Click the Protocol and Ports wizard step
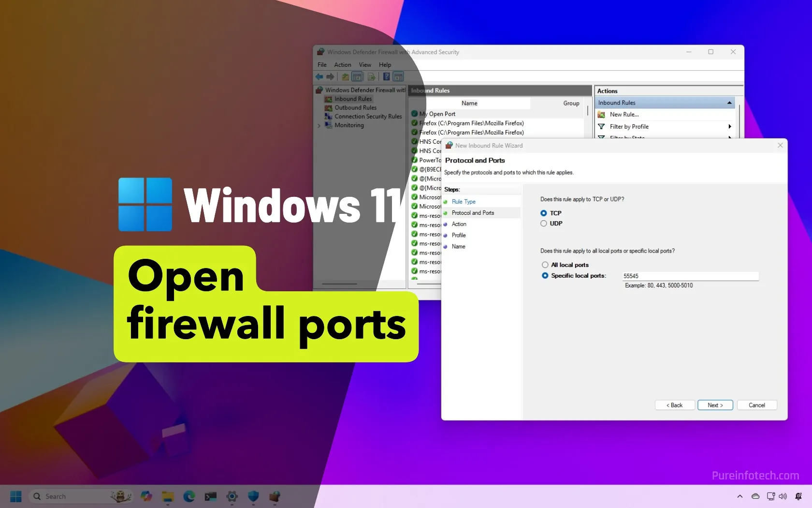Image resolution: width=812 pixels, height=508 pixels. [x=473, y=213]
